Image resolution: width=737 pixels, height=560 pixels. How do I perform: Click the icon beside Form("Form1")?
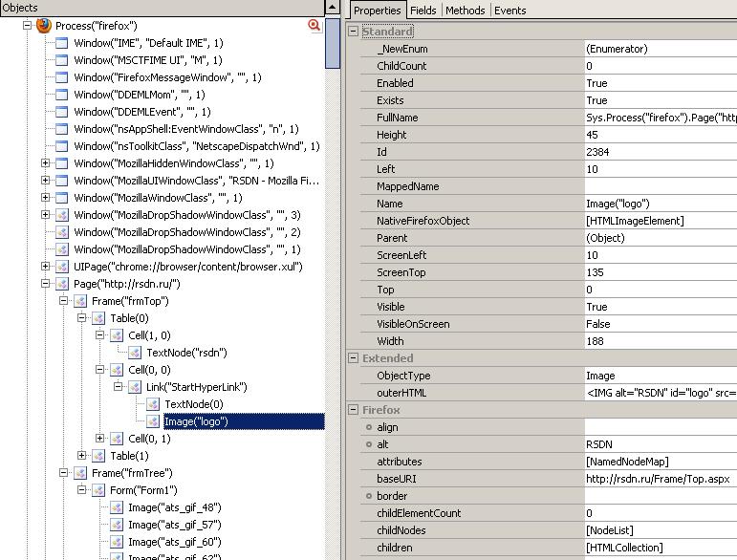pos(98,490)
